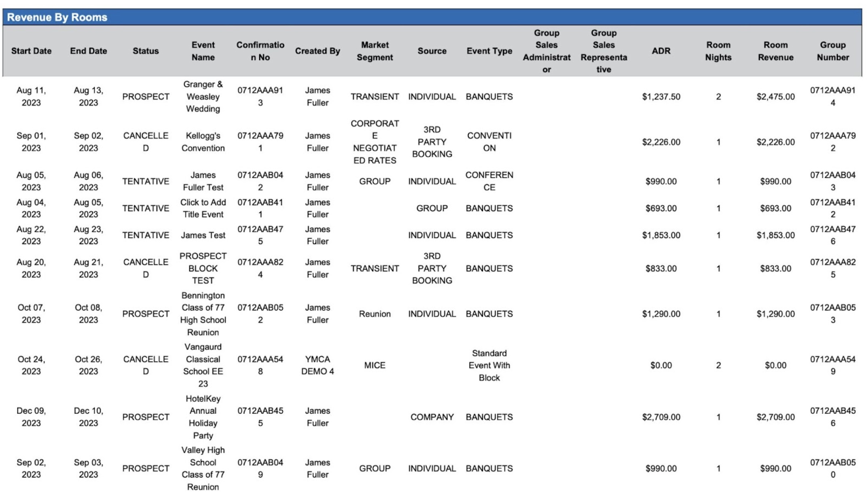Click the Revenue By Rooms title bar
This screenshot has height=492, width=868.
tap(57, 17)
